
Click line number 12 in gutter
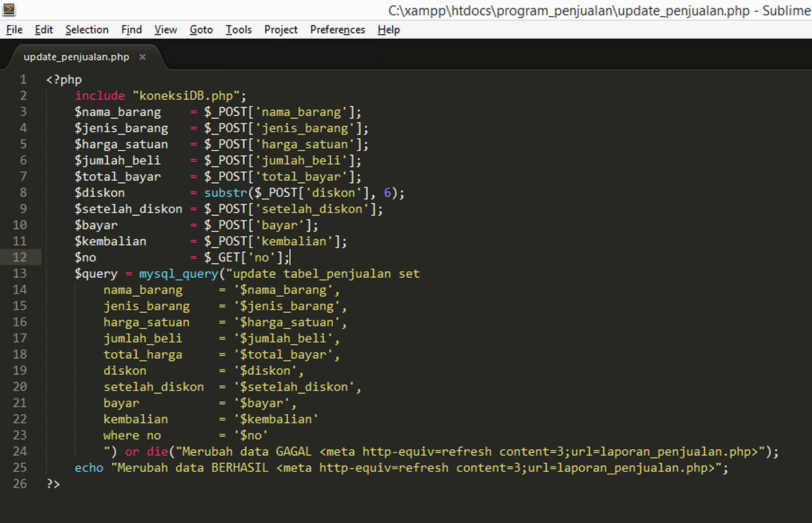pos(19,258)
